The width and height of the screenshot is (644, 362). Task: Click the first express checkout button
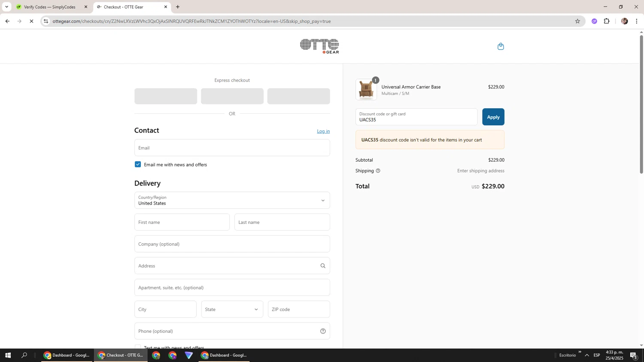166,96
